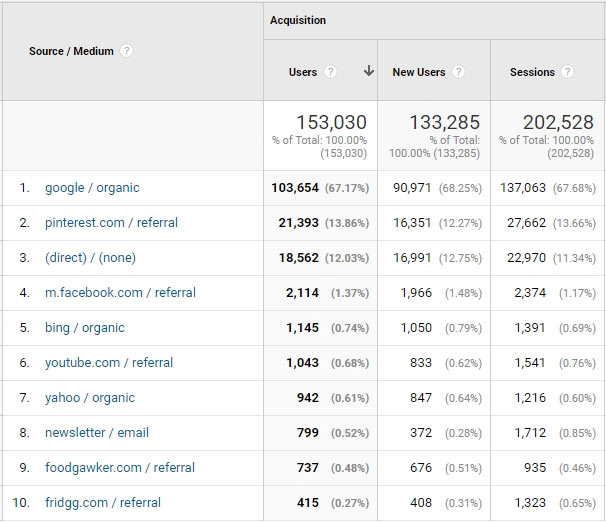Open help icon next to New Users
This screenshot has width=606, height=523.
458,72
